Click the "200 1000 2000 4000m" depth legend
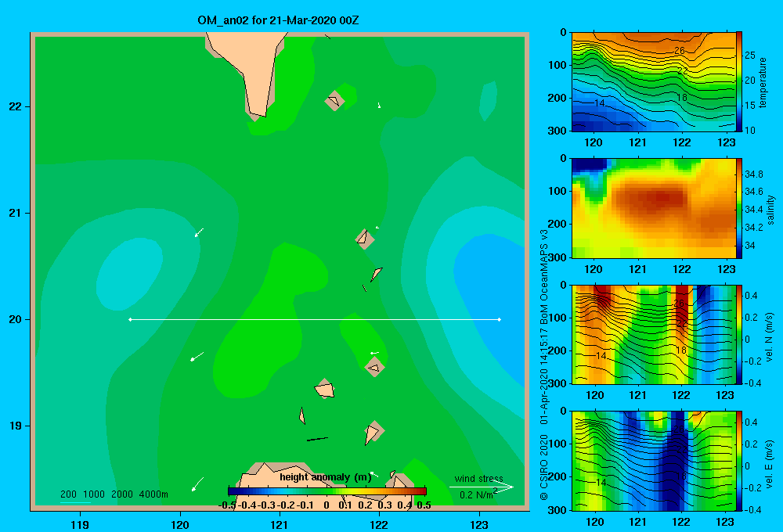Viewport: 783px width, 532px height. tap(114, 494)
